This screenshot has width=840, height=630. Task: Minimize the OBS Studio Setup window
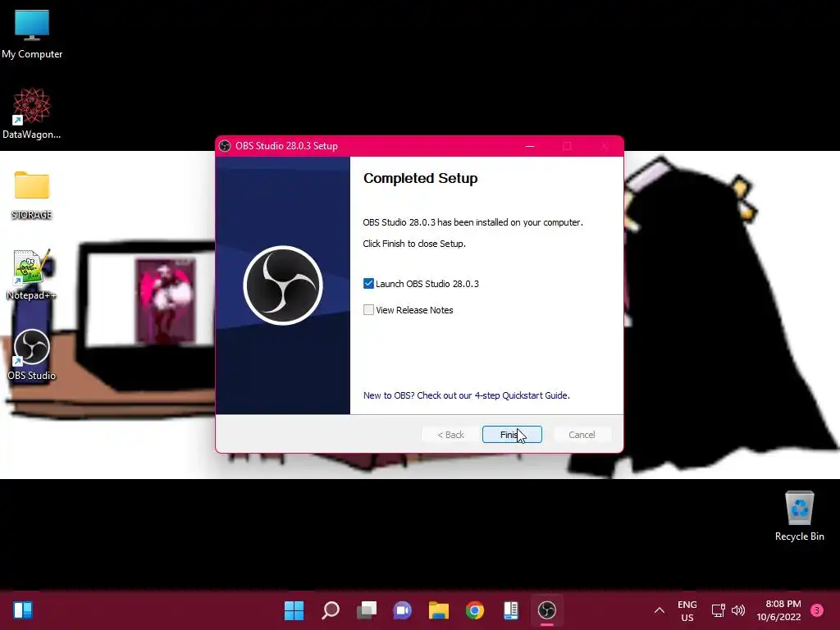tap(530, 146)
